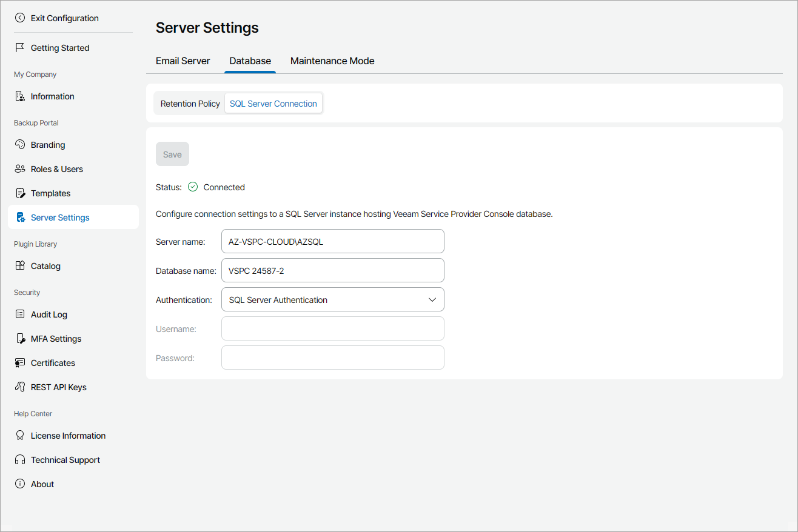The image size is (798, 532).
Task: Expand the Authentication dropdown chevron
Action: pyautogui.click(x=432, y=300)
